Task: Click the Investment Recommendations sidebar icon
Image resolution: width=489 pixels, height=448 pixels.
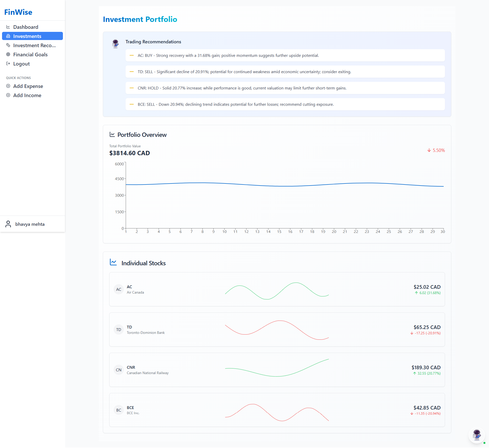Action: pos(8,45)
